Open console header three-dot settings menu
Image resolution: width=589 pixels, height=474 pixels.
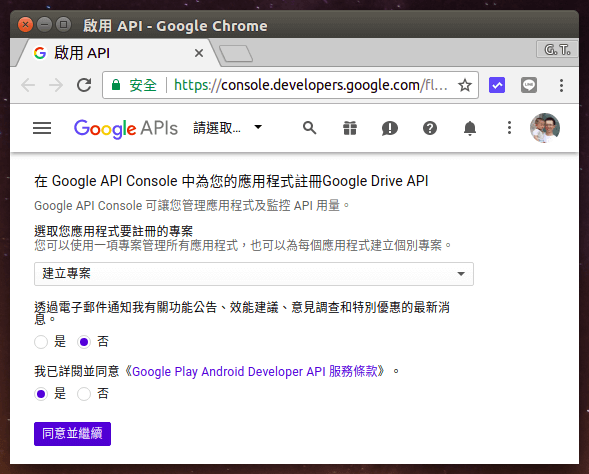pyautogui.click(x=509, y=128)
